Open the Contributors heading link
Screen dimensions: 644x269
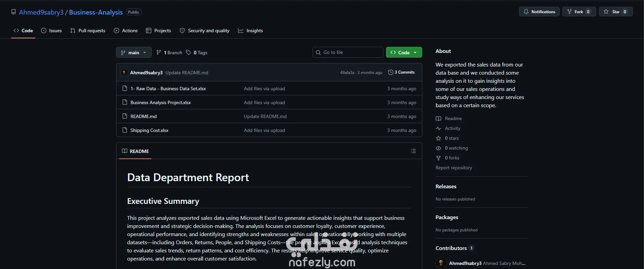coord(455,248)
